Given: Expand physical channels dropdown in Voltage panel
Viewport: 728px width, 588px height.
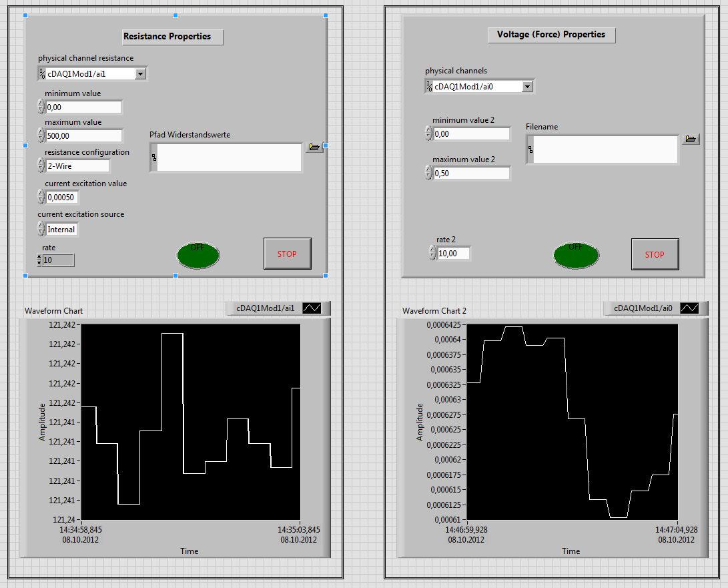Looking at the screenshot, I should pos(527,86).
